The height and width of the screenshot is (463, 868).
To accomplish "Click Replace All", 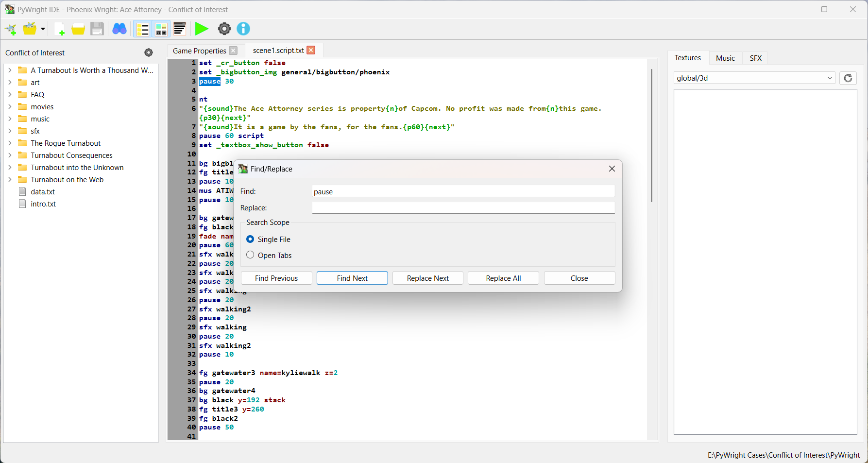I will (504, 278).
